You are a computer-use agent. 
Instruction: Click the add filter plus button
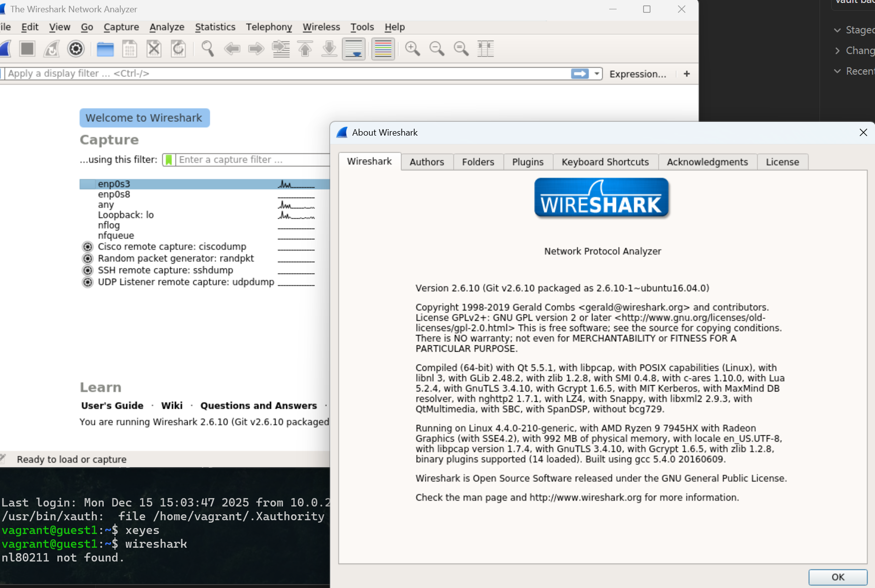coord(686,74)
